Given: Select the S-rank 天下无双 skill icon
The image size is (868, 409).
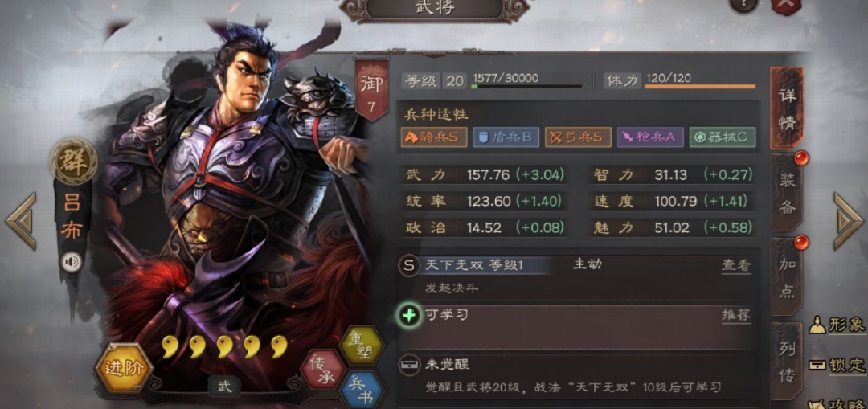Looking at the screenshot, I should click(x=408, y=266).
